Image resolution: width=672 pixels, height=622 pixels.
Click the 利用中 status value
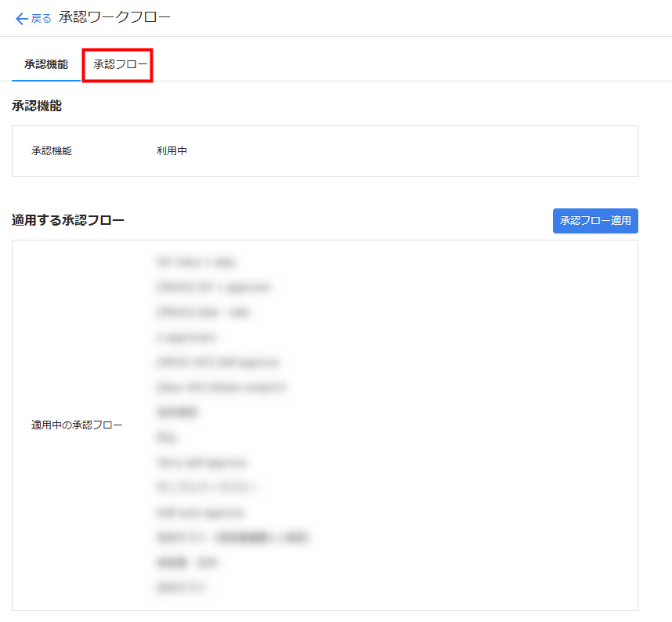point(172,151)
